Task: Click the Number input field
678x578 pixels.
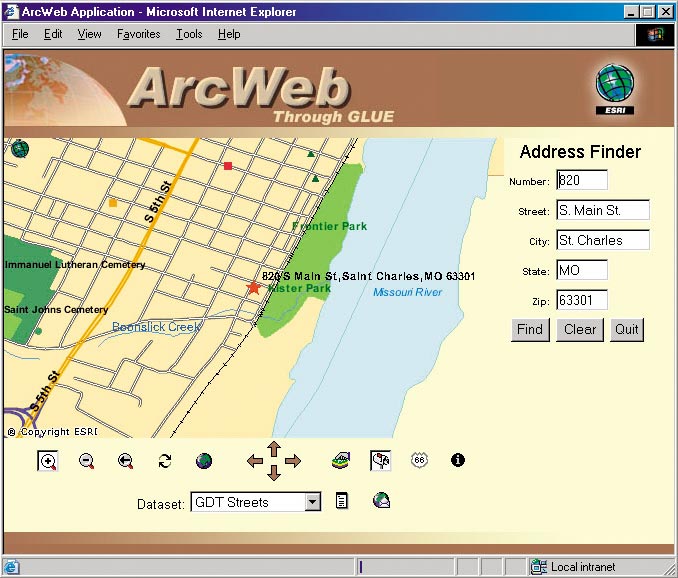Action: [582, 180]
